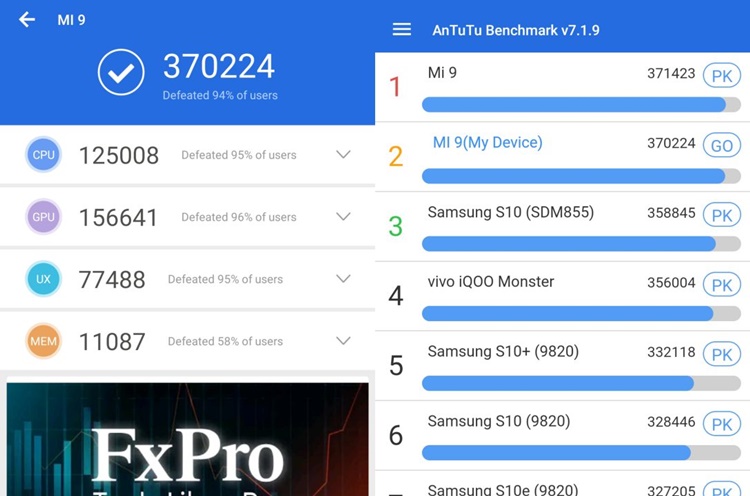Click PK button for Samsung S10 (SDM855)

click(722, 215)
